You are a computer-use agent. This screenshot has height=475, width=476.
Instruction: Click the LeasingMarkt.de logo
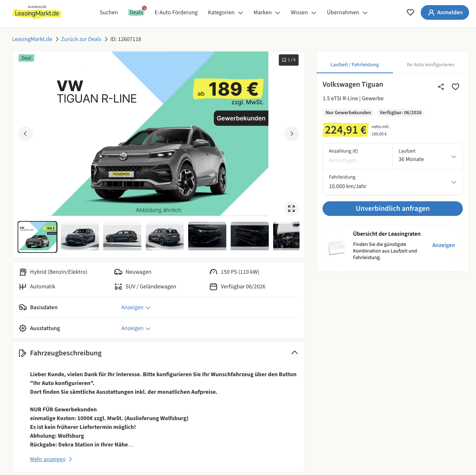coord(37,12)
